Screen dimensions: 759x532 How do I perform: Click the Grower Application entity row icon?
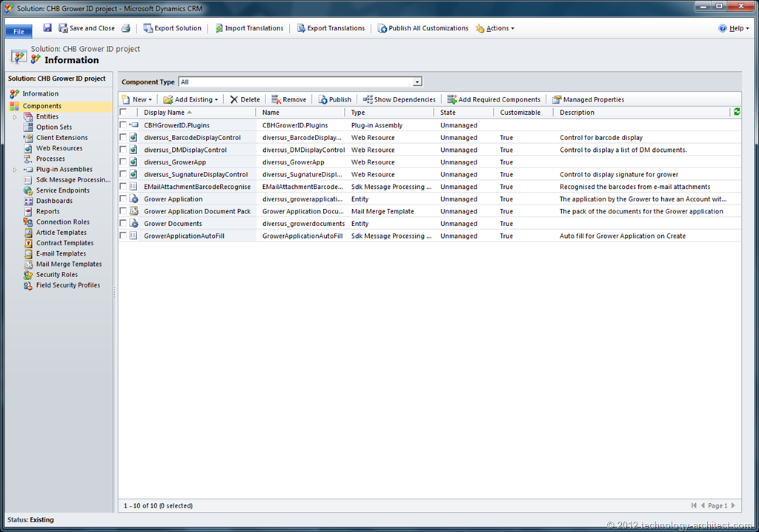point(134,199)
